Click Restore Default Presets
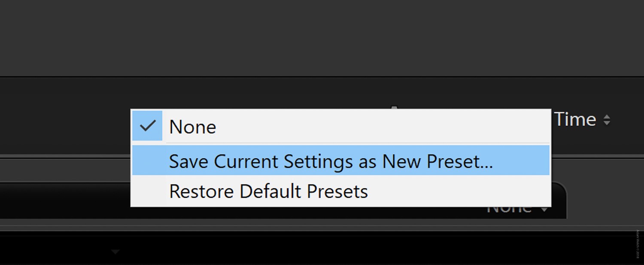Viewport: 644px width, 265px height. coord(268,191)
